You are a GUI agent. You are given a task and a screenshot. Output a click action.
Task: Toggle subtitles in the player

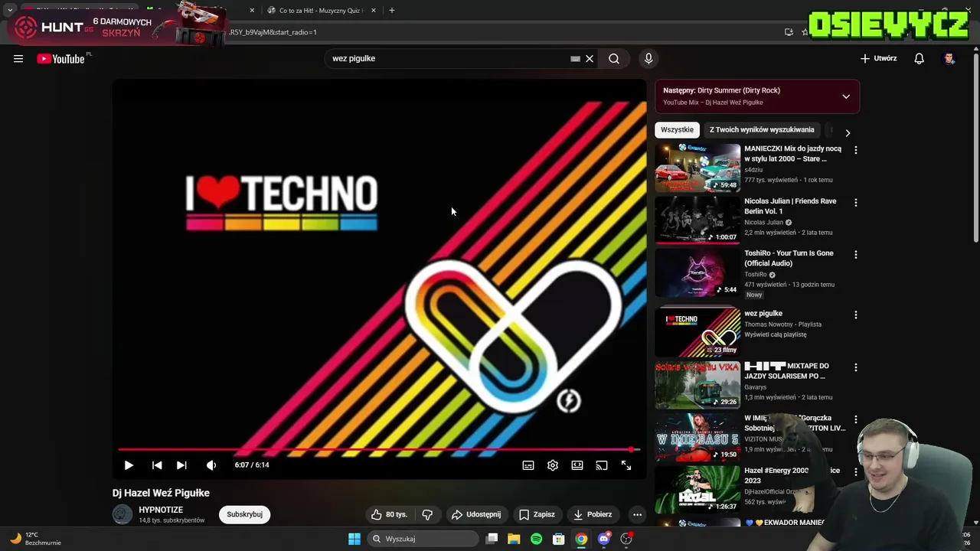pos(528,465)
